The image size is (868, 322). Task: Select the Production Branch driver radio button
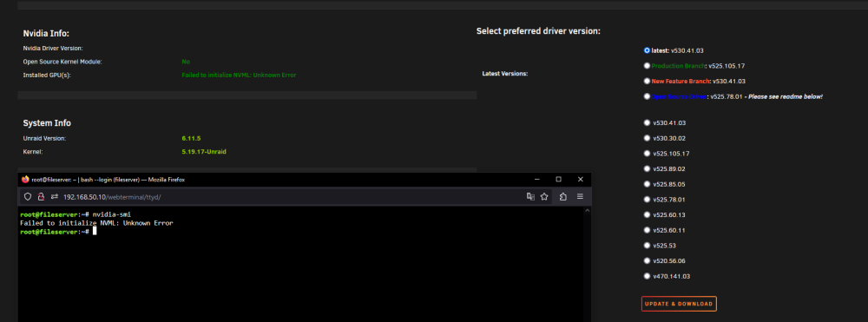coord(647,65)
